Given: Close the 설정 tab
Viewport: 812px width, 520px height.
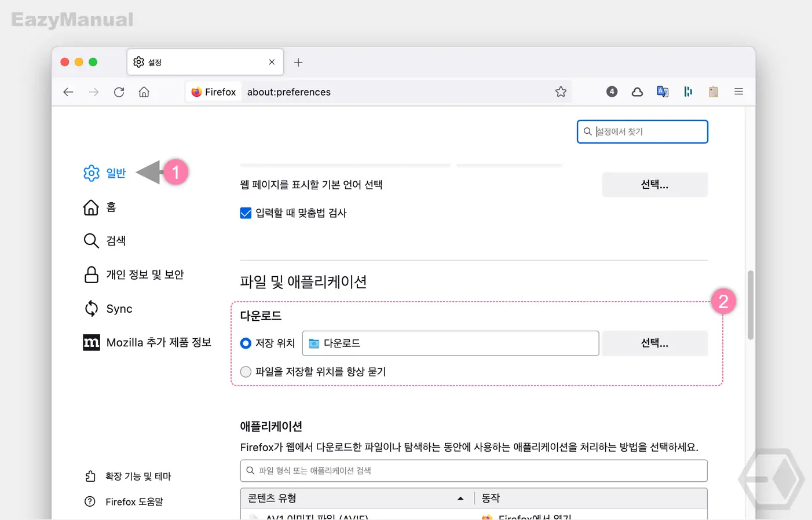Looking at the screenshot, I should [x=272, y=62].
